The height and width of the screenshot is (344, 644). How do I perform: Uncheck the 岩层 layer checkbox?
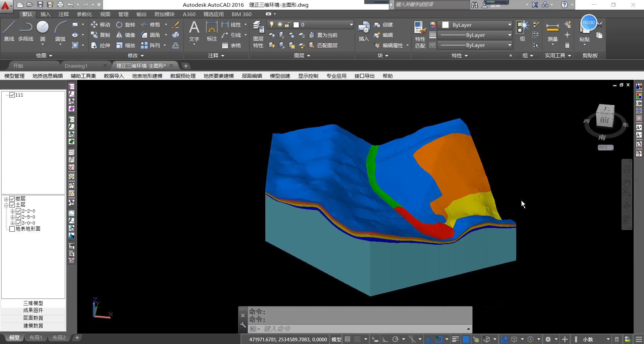(x=12, y=199)
